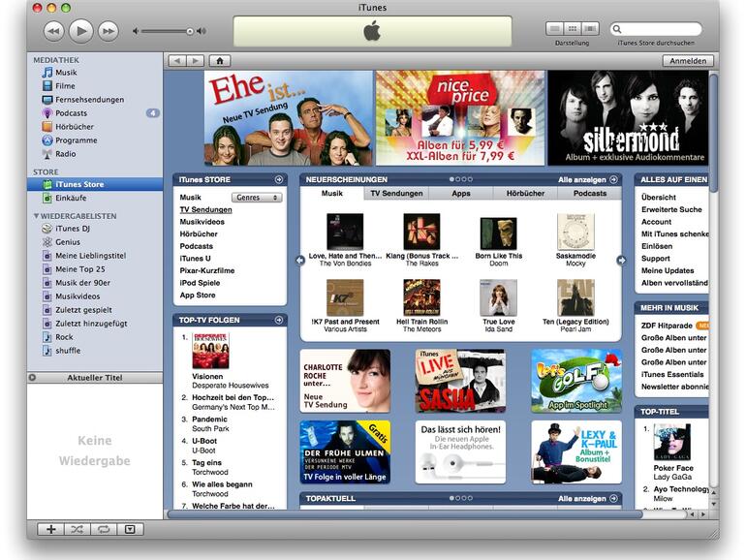The width and height of the screenshot is (746, 560).
Task: Toggle repeat at the bottom bar
Action: (x=104, y=529)
